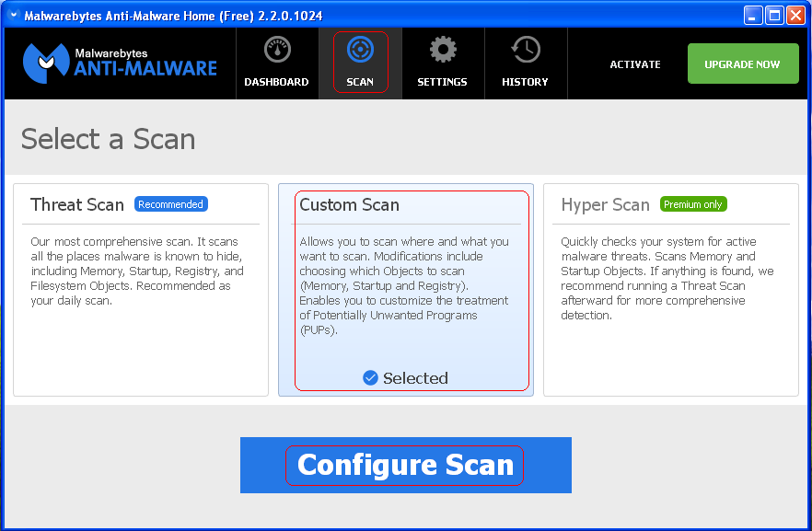Viewport: 812px width, 531px height.
Task: Click the Hyper Scan description text
Action: point(667,278)
